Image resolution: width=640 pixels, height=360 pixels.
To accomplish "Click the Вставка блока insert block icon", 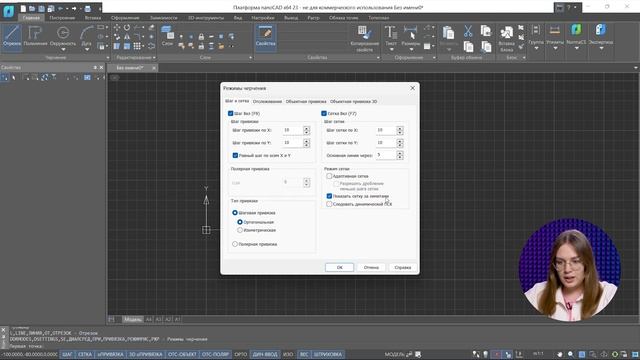I will pos(507,38).
